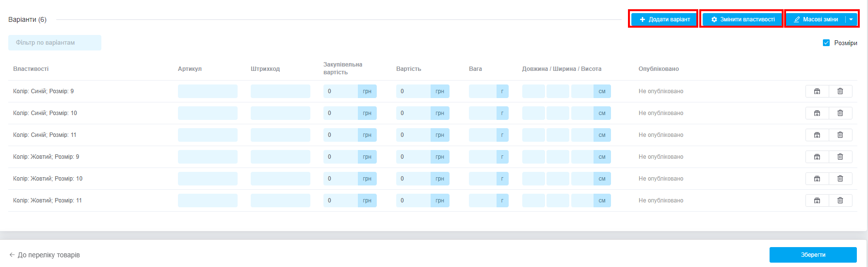Image resolution: width=868 pixels, height=267 pixels.
Task: Click Артикул field for Жовтий, Розмір: 11
Action: (x=208, y=200)
